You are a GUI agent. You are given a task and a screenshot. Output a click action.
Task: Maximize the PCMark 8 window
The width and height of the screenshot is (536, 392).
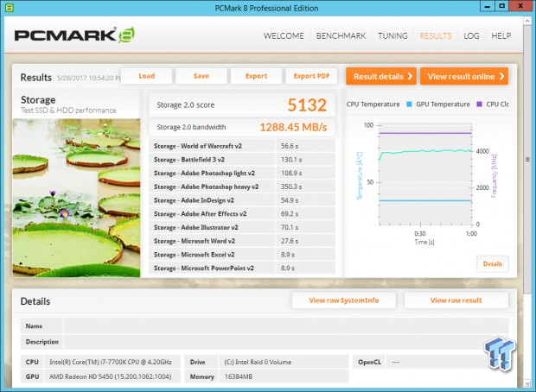(501, 6)
